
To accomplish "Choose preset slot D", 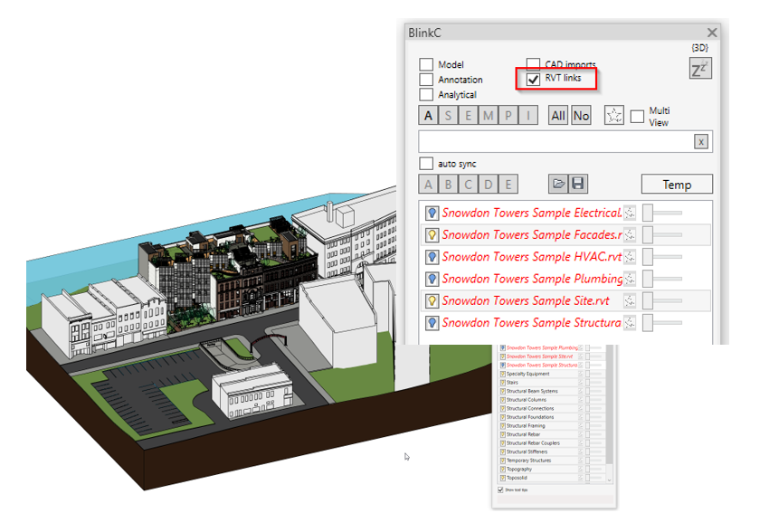I will (x=488, y=185).
